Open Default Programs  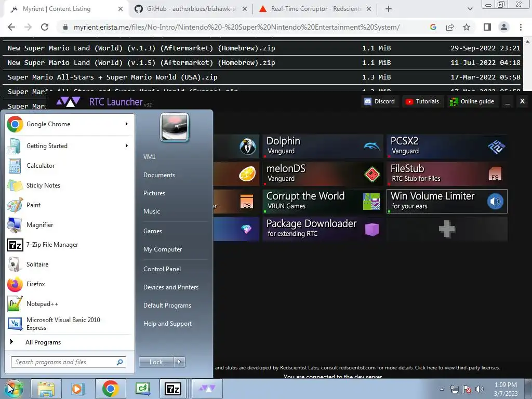167,305
